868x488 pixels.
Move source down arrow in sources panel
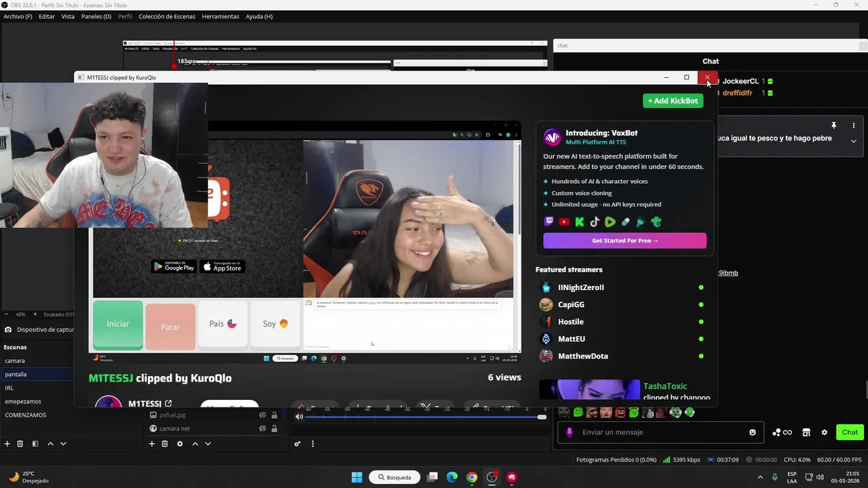pos(208,444)
